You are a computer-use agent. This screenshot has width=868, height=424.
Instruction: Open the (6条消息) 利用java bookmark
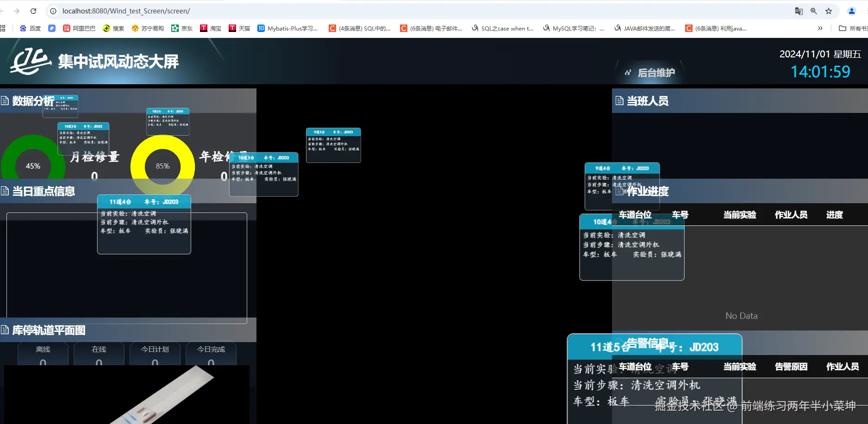(716, 28)
